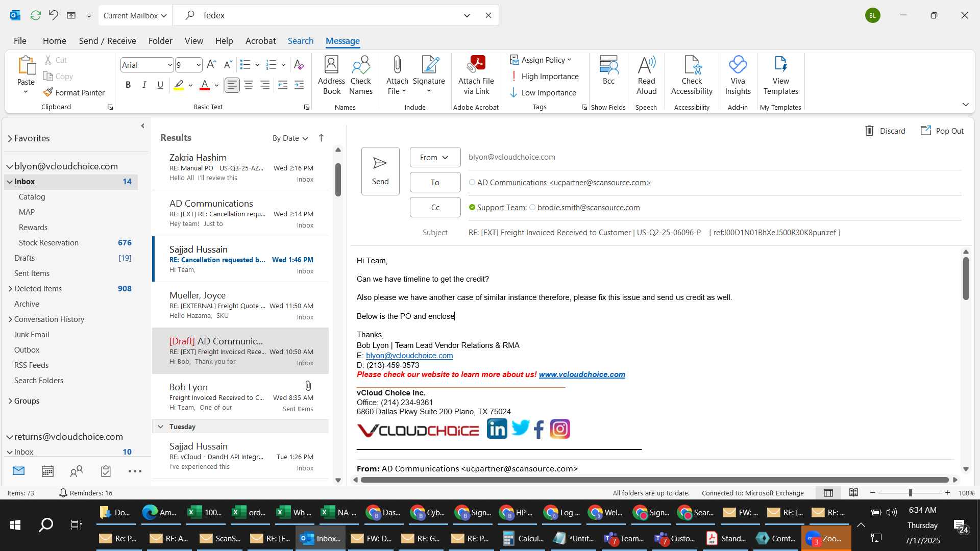This screenshot has height=551, width=980.
Task: Increase font size with grow font icon
Action: tap(212, 65)
